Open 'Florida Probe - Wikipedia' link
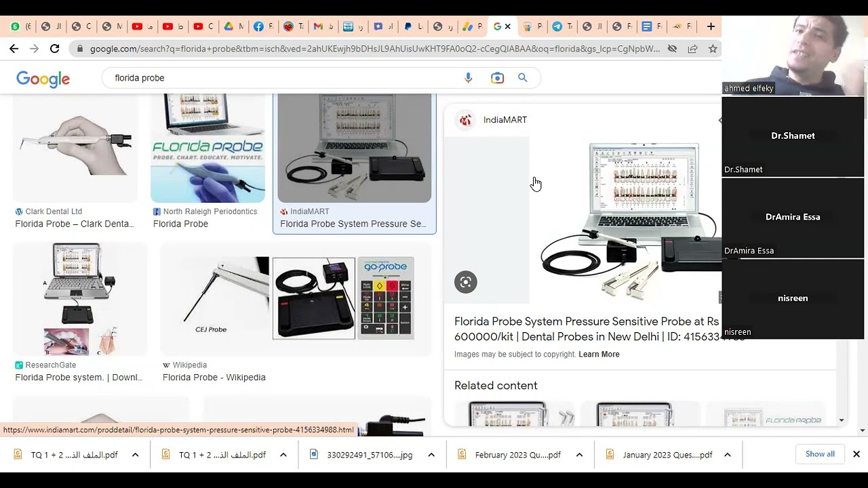Screen dimensions: 868x488 pyautogui.click(x=214, y=378)
